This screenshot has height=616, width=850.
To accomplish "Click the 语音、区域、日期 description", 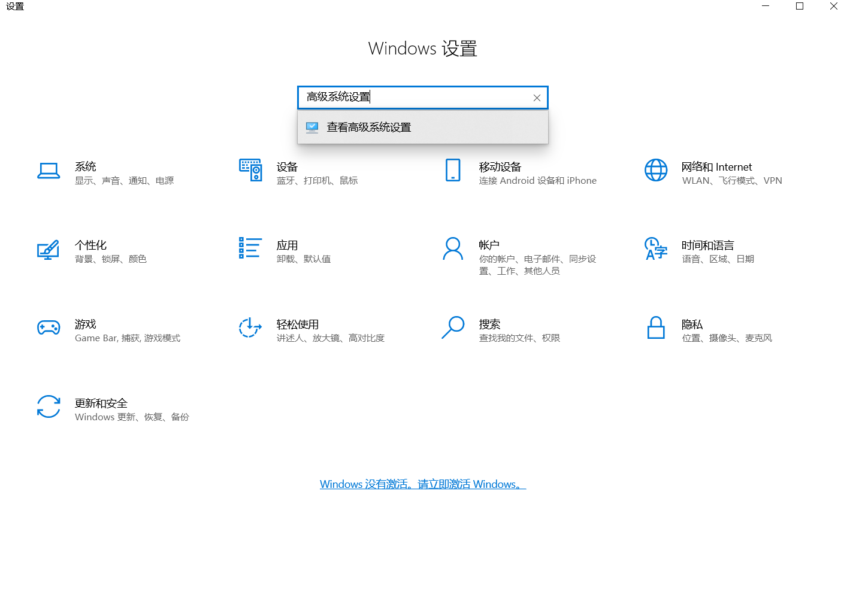I will coord(718,259).
